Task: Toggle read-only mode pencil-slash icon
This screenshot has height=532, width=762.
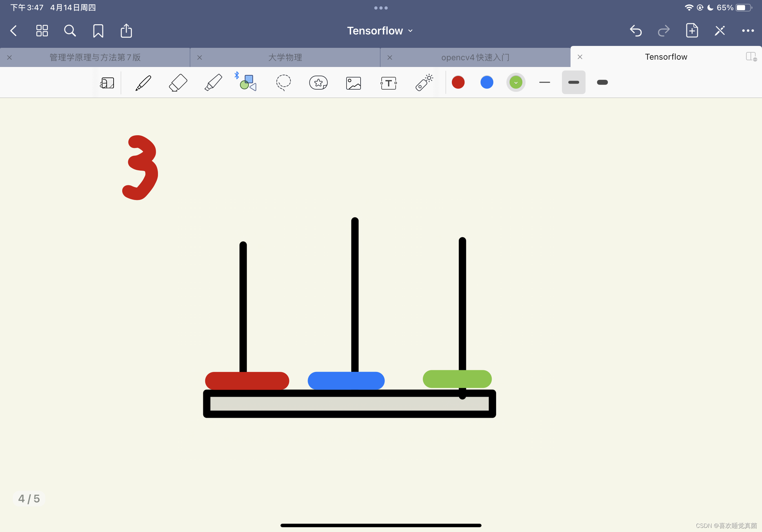Action: 720,31
